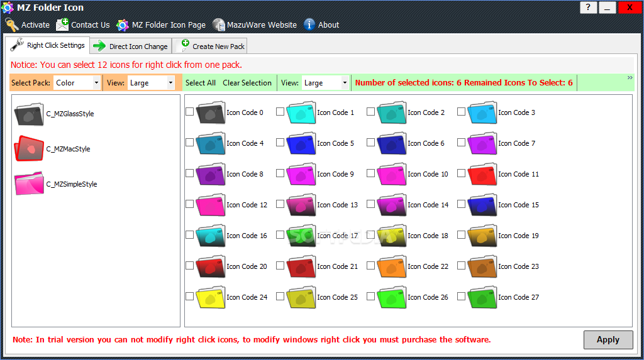Image resolution: width=644 pixels, height=360 pixels.
Task: Click the MazuWare Website globe icon
Action: coord(218,25)
